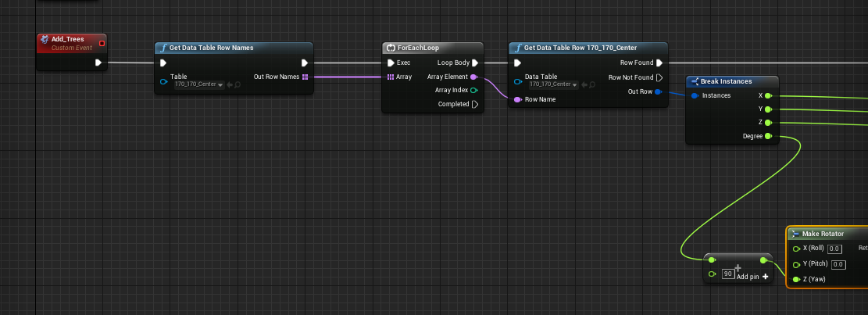Click the X output pin on Break Instances
This screenshot has height=315, width=868.
point(768,96)
